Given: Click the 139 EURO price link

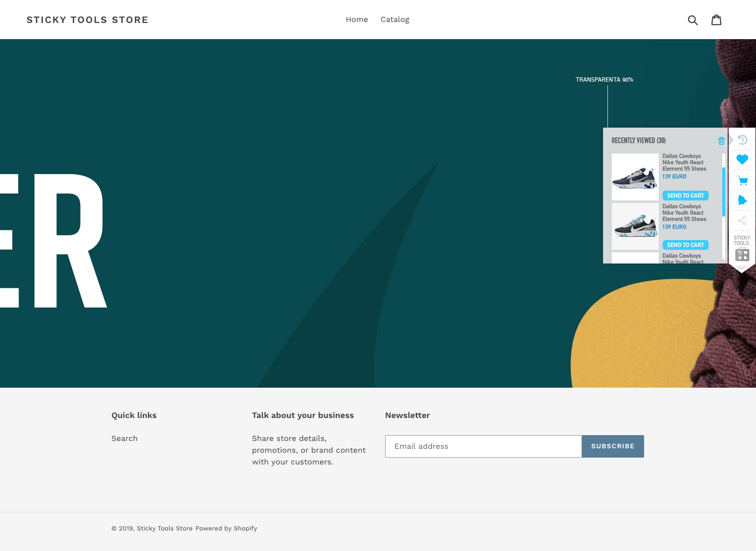Looking at the screenshot, I should click(x=674, y=176).
